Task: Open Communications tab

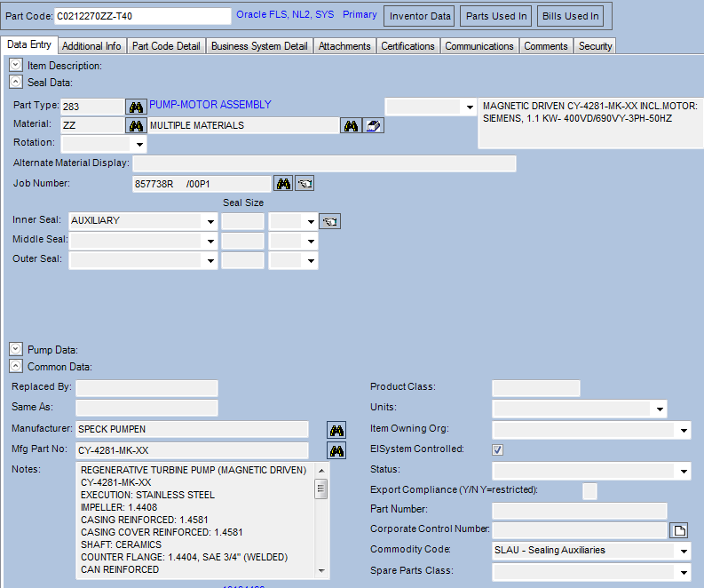Action: click(x=479, y=46)
